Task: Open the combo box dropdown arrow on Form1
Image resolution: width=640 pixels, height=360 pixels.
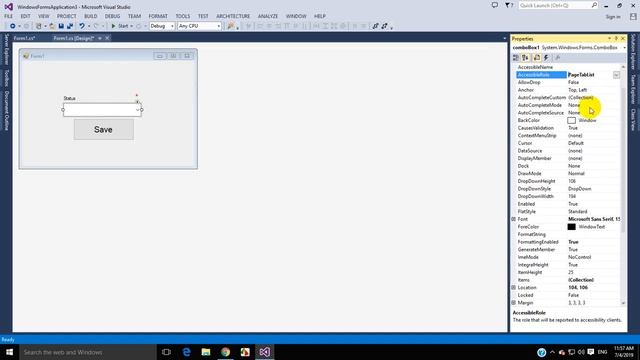Action: [x=138, y=110]
